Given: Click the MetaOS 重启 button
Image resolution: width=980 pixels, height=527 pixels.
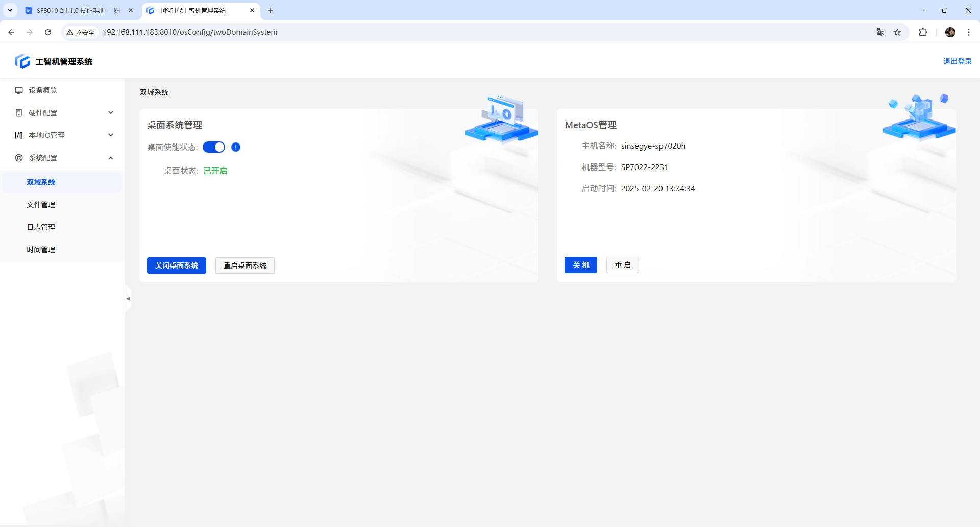Looking at the screenshot, I should pos(623,265).
